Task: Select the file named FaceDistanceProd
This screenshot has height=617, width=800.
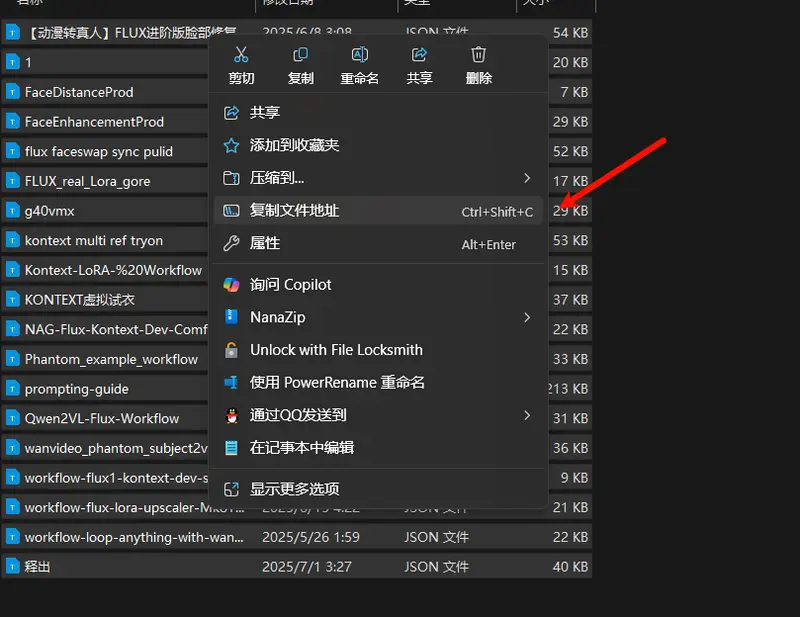Action: click(79, 92)
